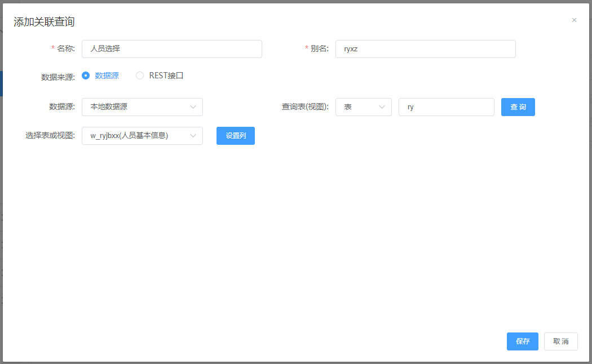The width and height of the screenshot is (592, 364).
Task: Click the 选择表或视图 label
Action: click(x=50, y=136)
